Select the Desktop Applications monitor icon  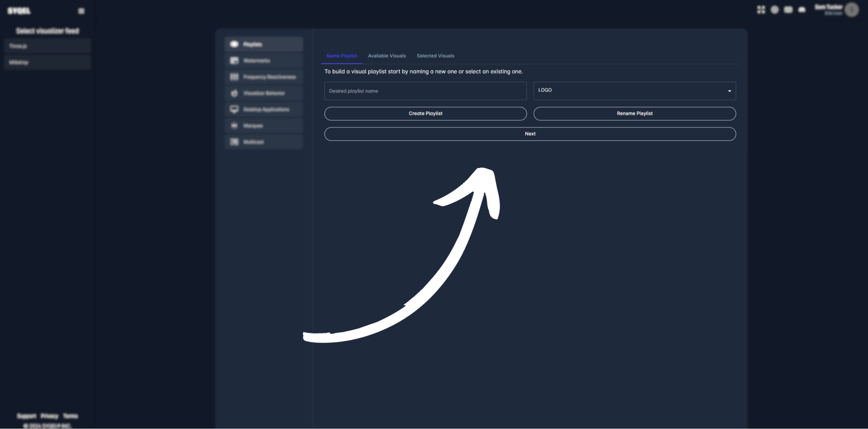[x=234, y=109]
